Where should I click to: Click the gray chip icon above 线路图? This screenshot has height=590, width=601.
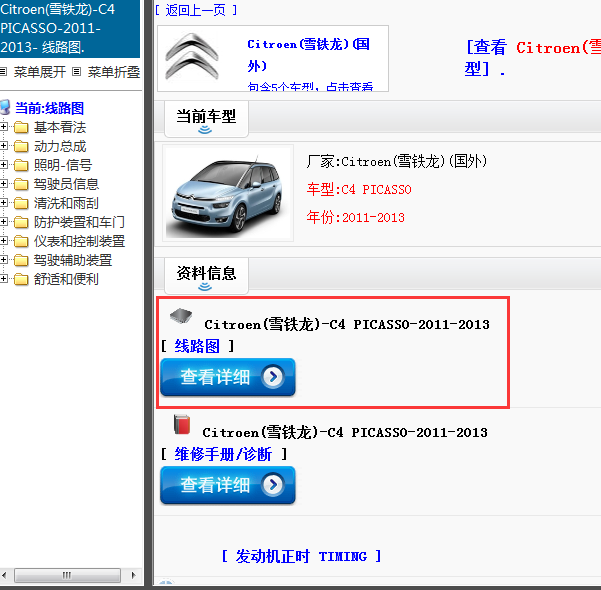tap(181, 316)
